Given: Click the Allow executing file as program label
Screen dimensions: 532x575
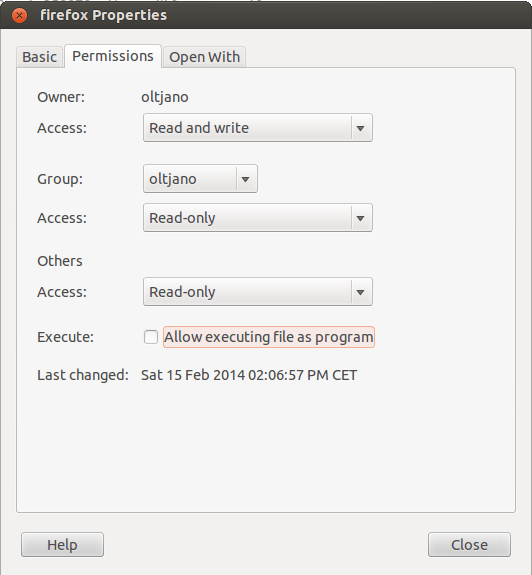Looking at the screenshot, I should point(269,337).
